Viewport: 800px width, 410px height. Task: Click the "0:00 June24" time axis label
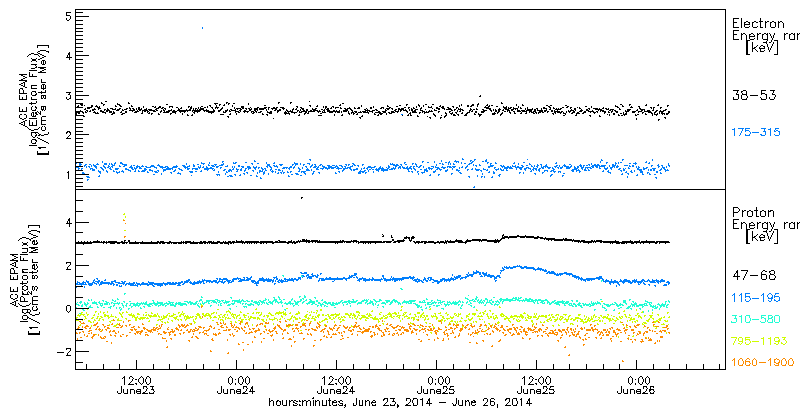click(236, 386)
